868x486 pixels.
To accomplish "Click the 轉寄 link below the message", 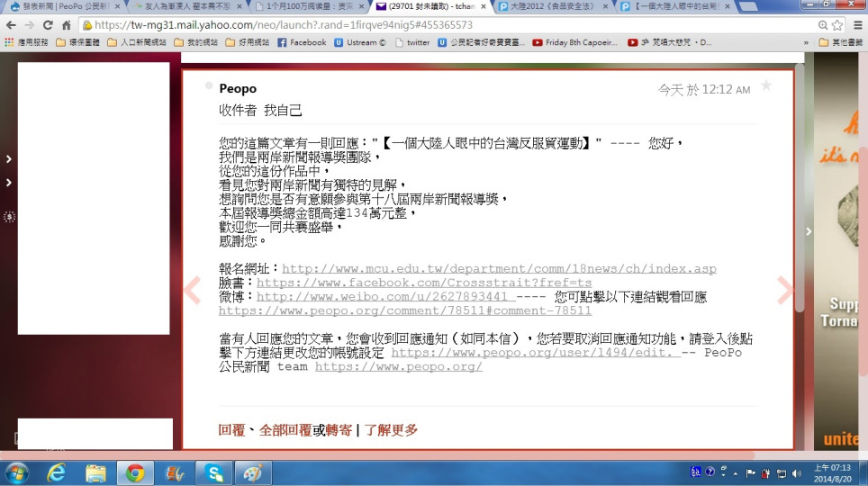I will (339, 430).
